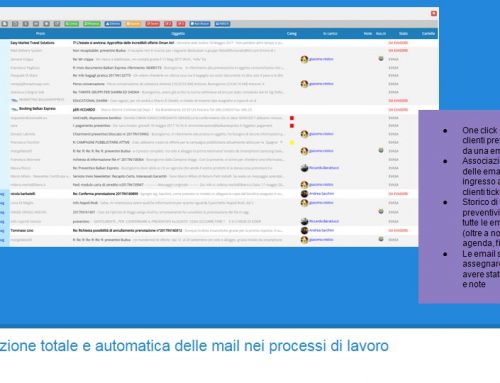Click the note icon on the last email row

pyautogui.click(x=381, y=239)
